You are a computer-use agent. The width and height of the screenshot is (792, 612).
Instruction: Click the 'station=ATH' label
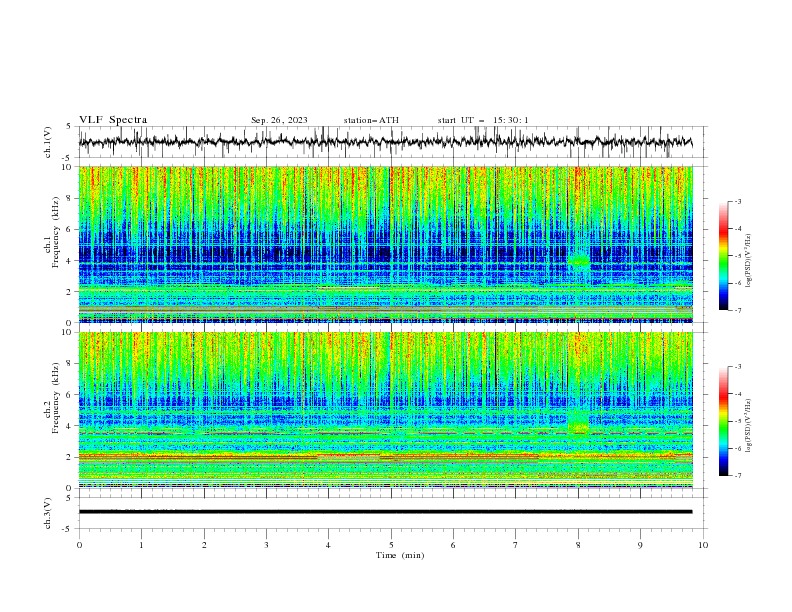(371, 120)
